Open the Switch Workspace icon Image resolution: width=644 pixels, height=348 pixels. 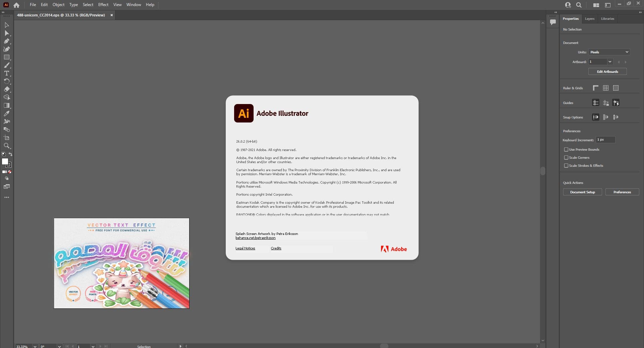pos(608,5)
